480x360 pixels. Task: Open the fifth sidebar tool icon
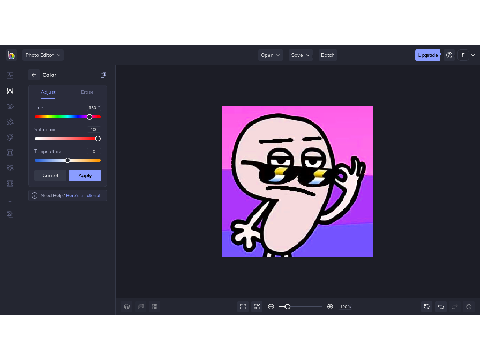[10, 137]
